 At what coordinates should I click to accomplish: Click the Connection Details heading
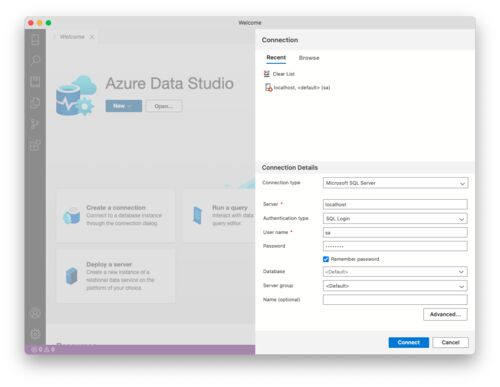[290, 168]
